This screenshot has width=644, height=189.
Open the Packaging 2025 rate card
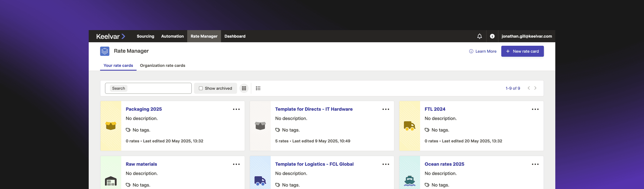144,109
